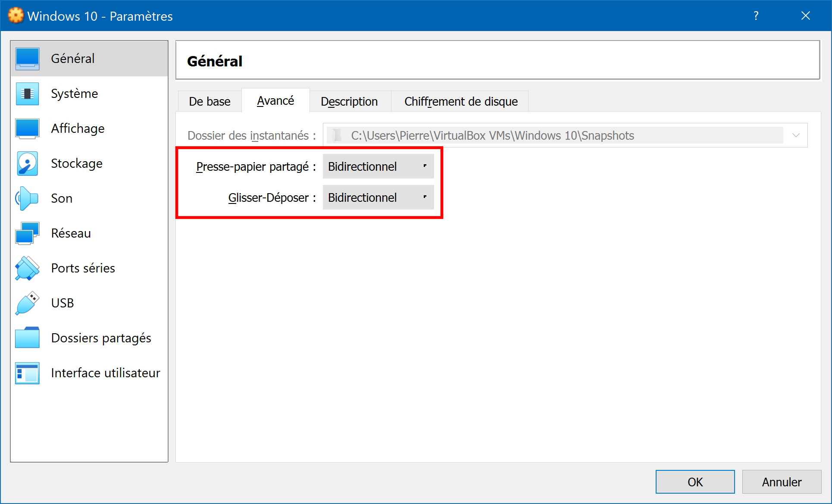The width and height of the screenshot is (832, 504).
Task: Select the Dossiers partagés category label
Action: (101, 338)
